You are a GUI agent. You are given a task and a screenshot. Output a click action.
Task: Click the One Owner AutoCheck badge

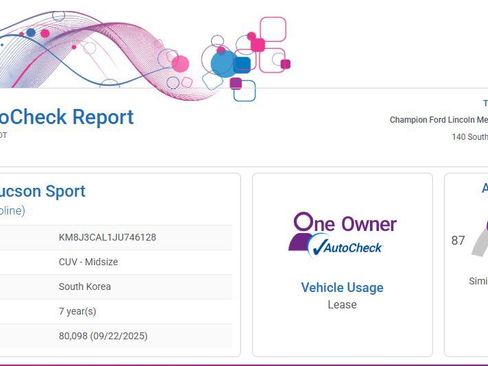pyautogui.click(x=342, y=235)
